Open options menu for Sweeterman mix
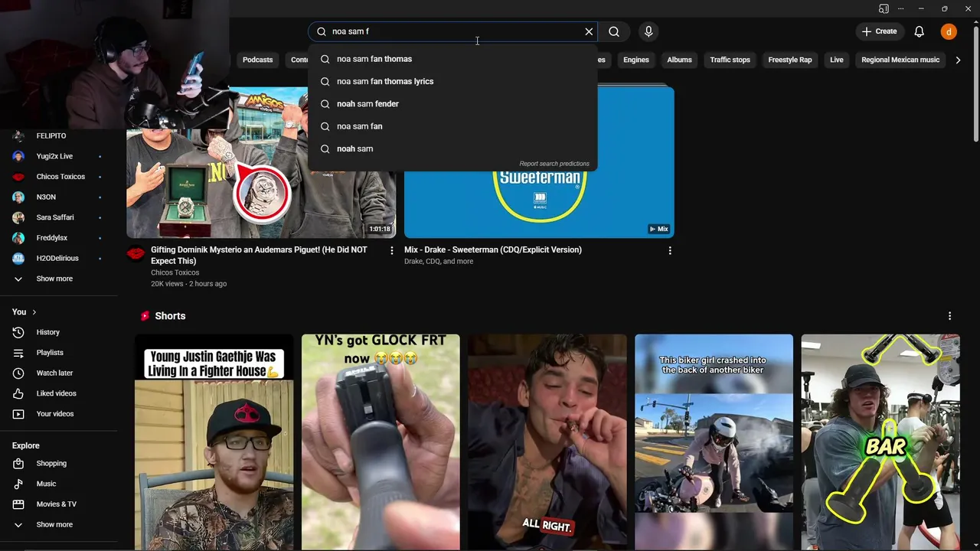 (x=670, y=250)
